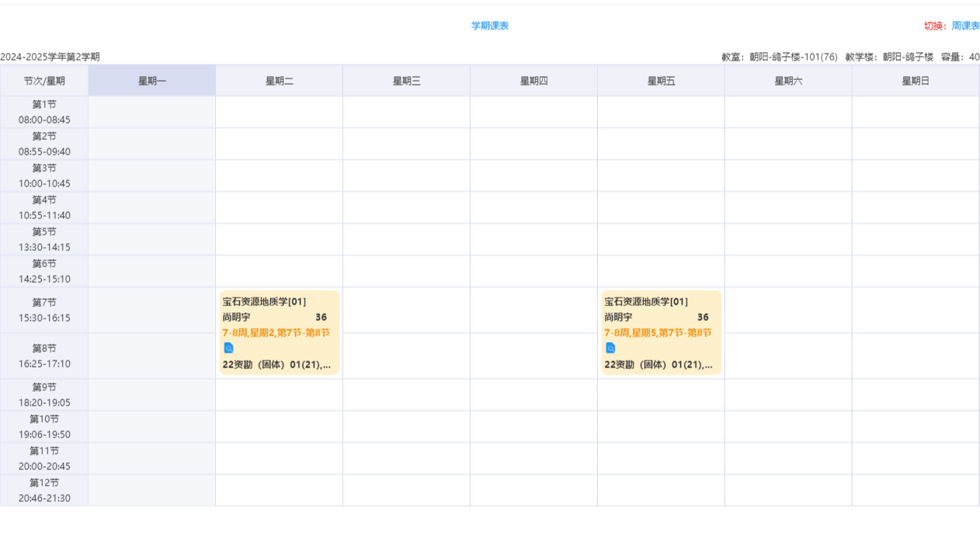
Task: Open the detail icon in Friday's course card
Action: coord(610,348)
